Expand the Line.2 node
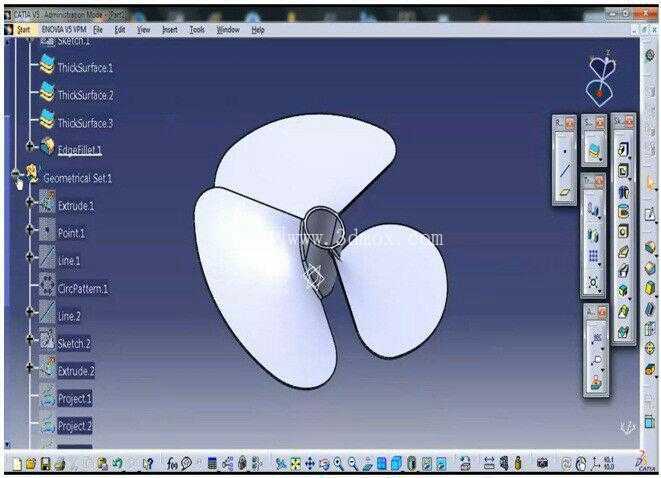661x478 pixels. pyautogui.click(x=30, y=312)
